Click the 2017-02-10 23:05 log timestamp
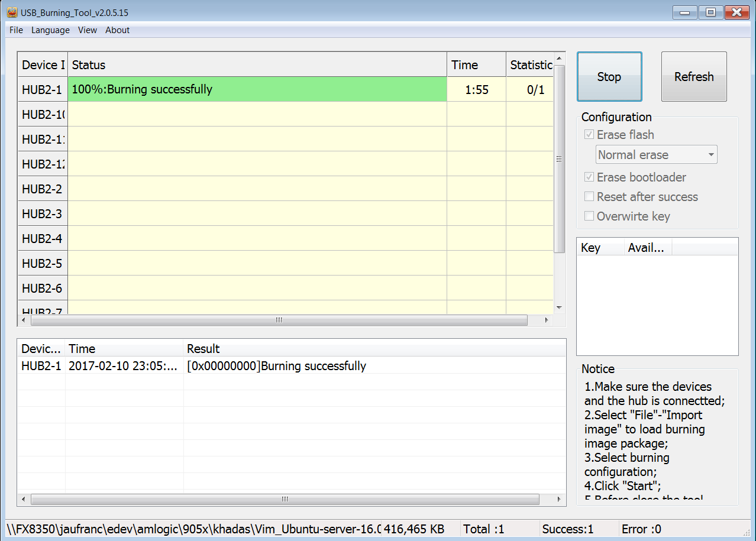Viewport: 756px width, 541px height. tap(123, 366)
